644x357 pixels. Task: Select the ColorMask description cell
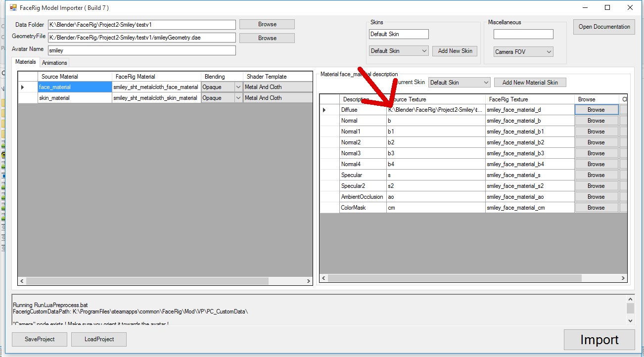[363, 208]
